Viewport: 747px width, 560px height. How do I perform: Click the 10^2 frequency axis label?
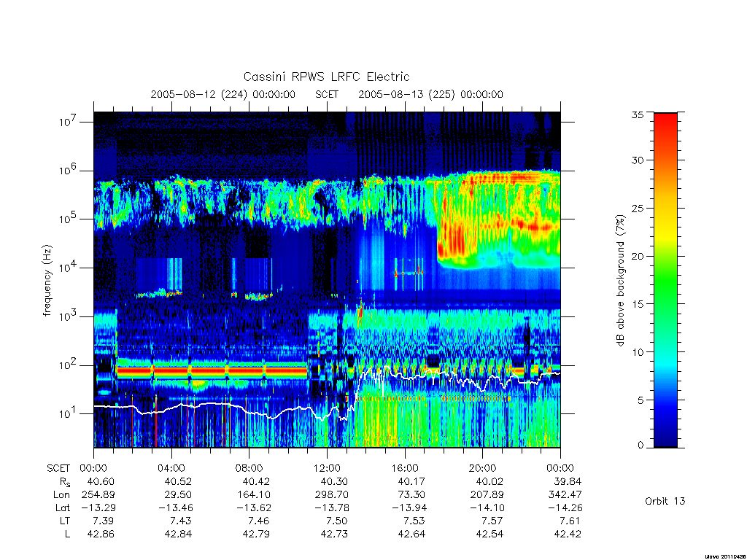[x=67, y=365]
